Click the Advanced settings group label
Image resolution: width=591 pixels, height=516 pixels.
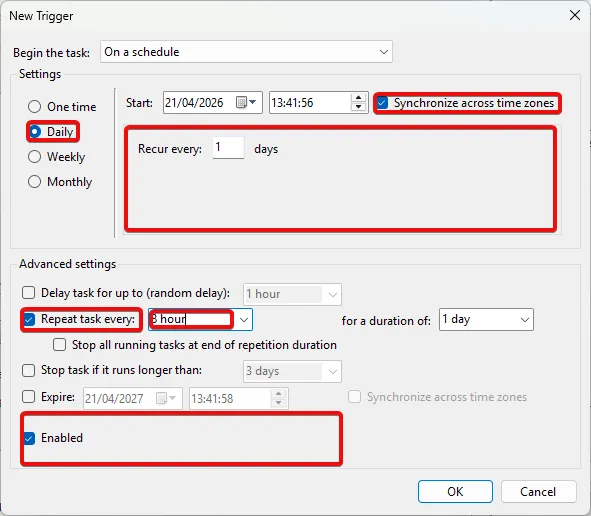click(x=67, y=264)
